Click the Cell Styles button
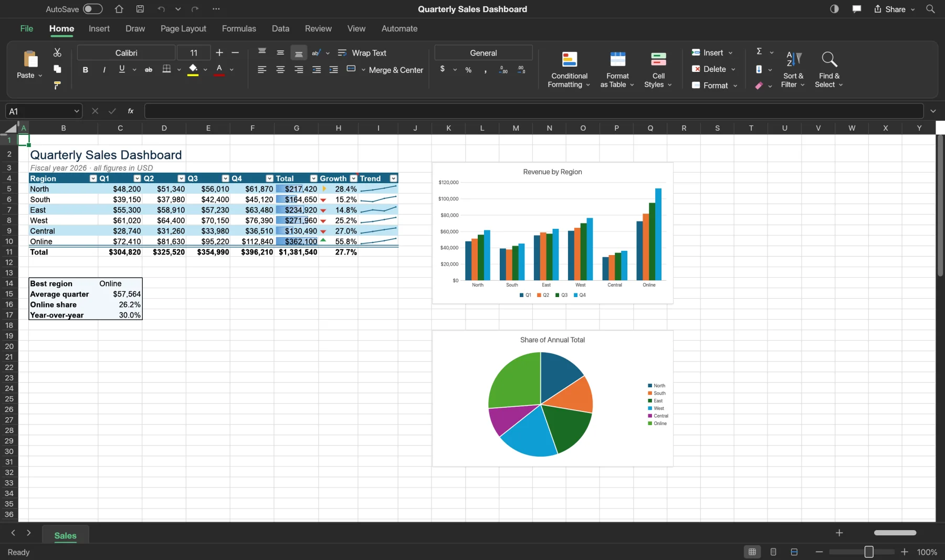This screenshot has height=560, width=945. (658, 70)
